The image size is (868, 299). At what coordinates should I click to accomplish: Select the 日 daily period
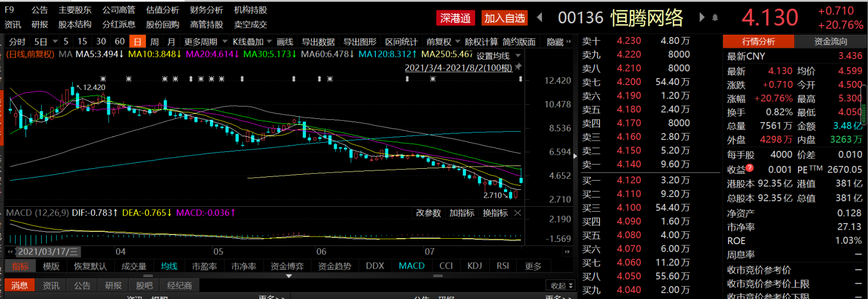pos(138,42)
